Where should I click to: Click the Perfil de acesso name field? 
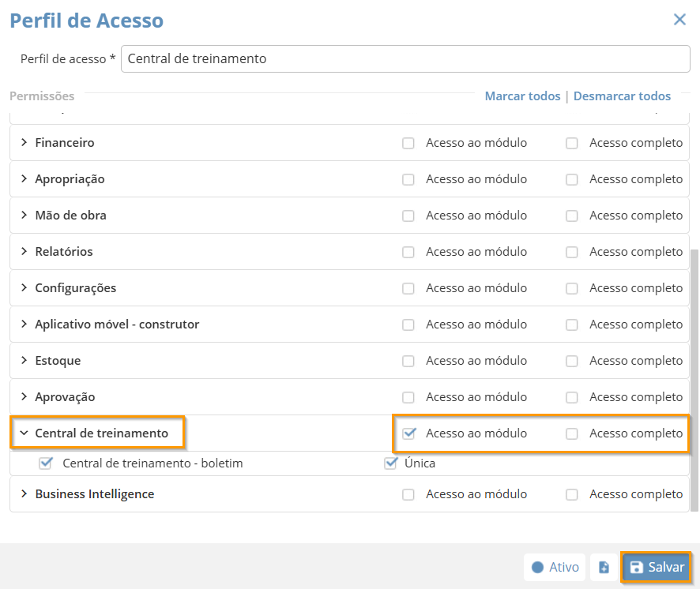(x=405, y=58)
